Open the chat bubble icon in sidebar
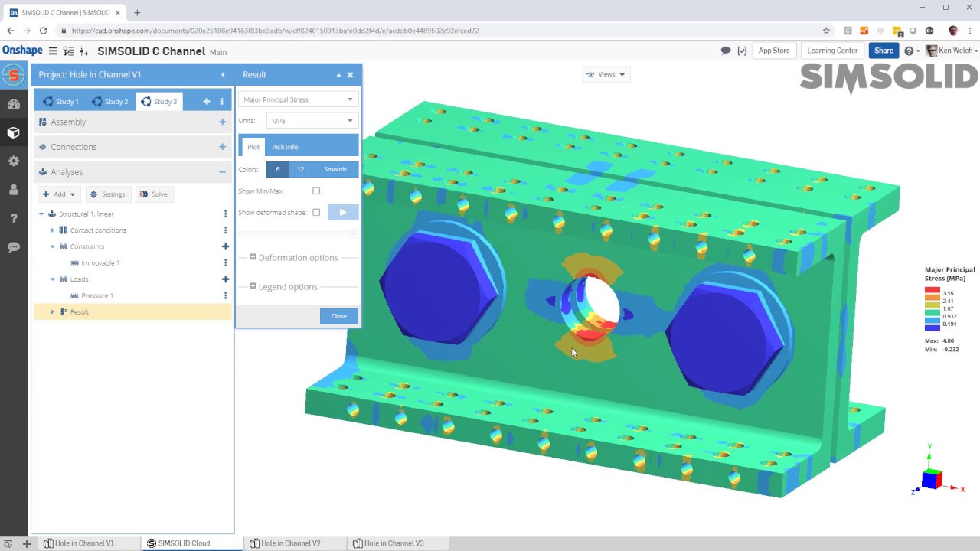Screen dimensions: 980x551 tap(13, 247)
